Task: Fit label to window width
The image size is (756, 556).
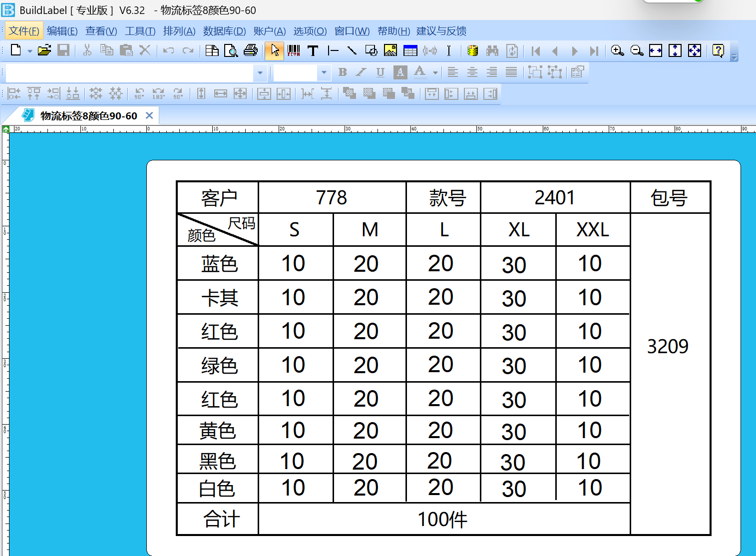Action: (x=656, y=50)
